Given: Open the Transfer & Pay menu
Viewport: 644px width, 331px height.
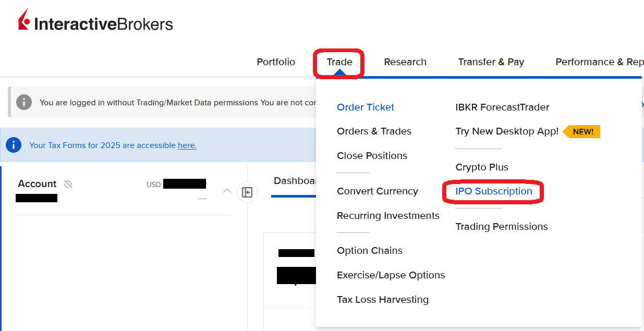Looking at the screenshot, I should (491, 62).
